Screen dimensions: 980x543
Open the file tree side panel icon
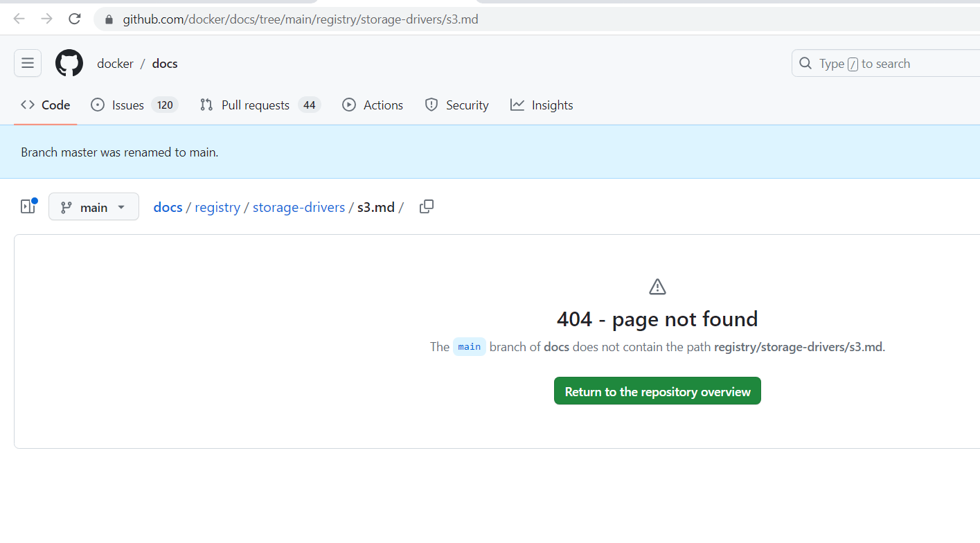(27, 206)
